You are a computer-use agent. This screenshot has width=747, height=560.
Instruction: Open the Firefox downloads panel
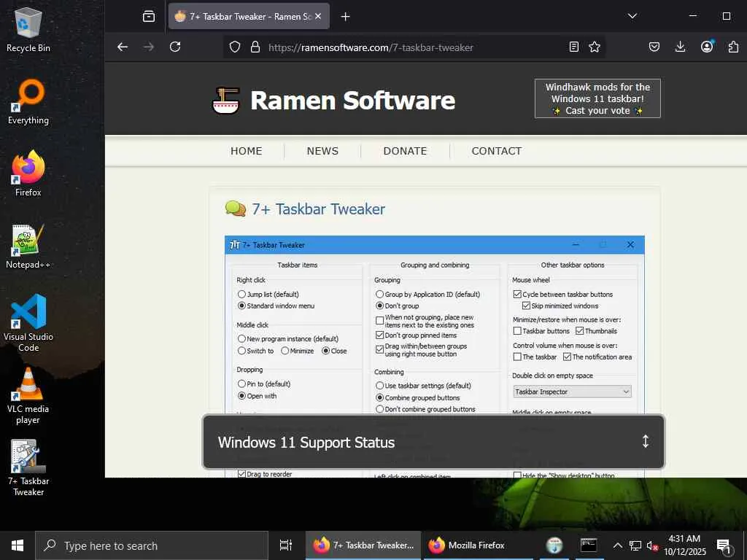tap(681, 47)
